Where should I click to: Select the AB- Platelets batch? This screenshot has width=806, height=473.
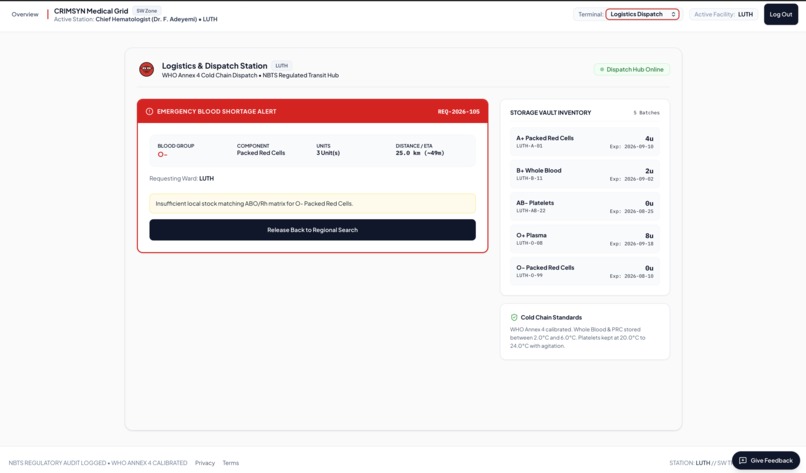pyautogui.click(x=584, y=206)
